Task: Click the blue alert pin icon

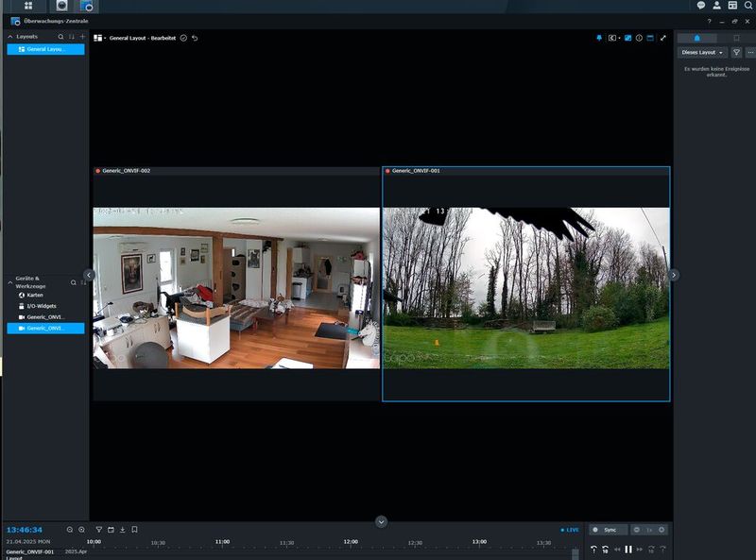Action: pos(599,38)
